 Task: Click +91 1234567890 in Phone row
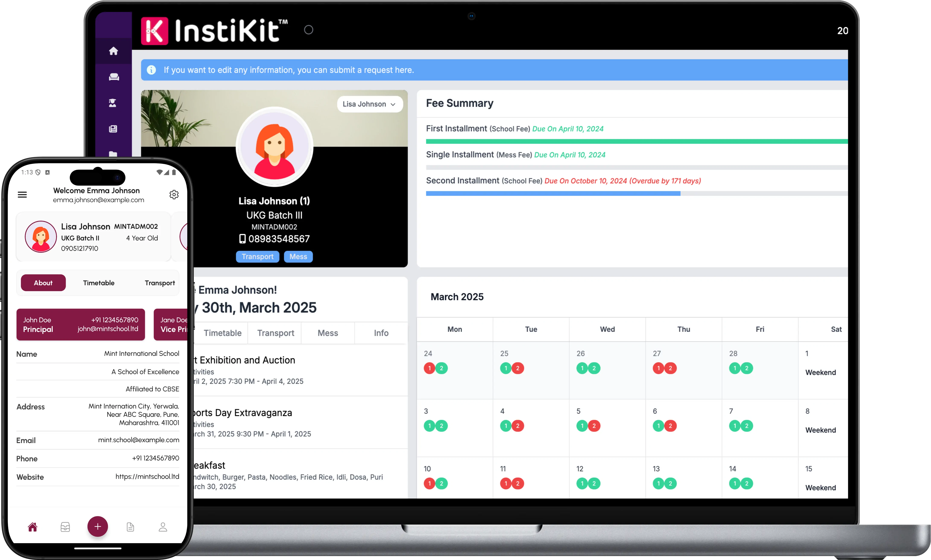click(155, 458)
